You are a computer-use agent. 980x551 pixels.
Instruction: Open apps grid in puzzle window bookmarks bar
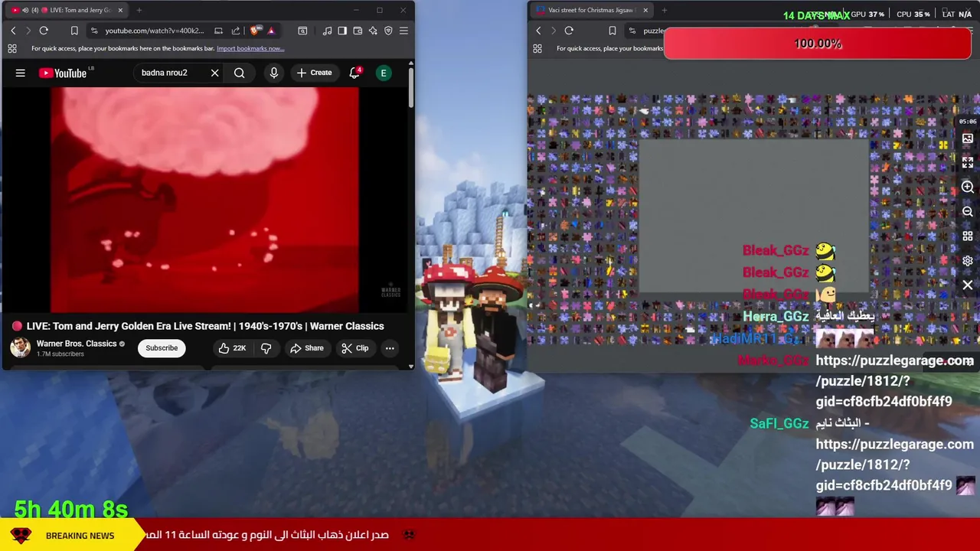[x=537, y=48]
